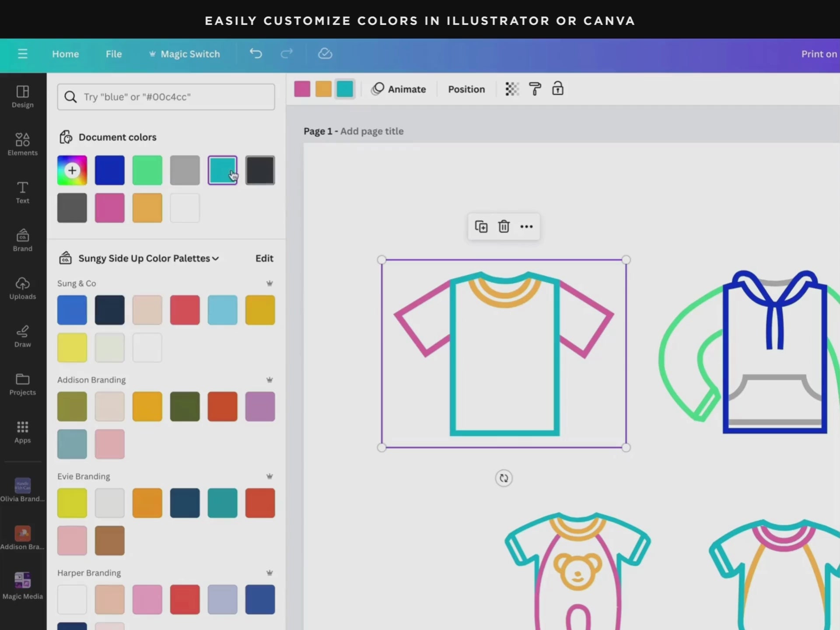Select the red Sung & Co swatch

185,310
